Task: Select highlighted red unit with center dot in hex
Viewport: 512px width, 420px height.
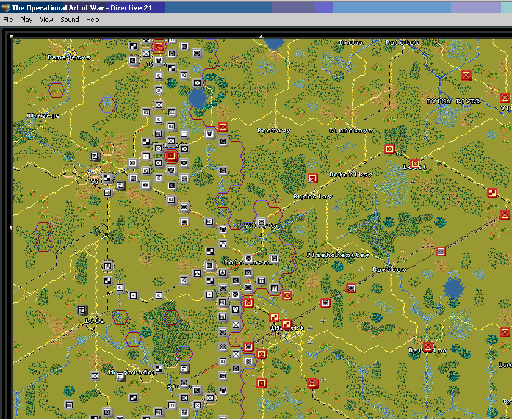Action: pos(171,156)
